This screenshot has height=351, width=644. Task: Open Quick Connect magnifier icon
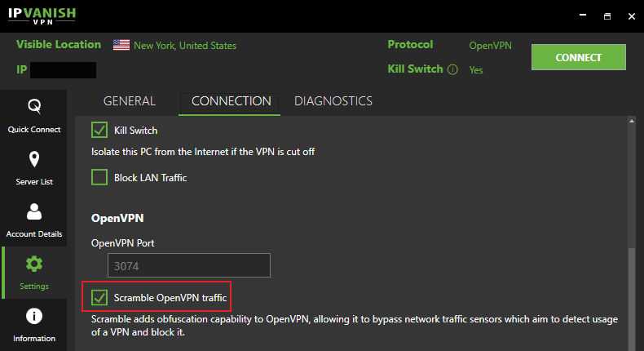point(34,106)
